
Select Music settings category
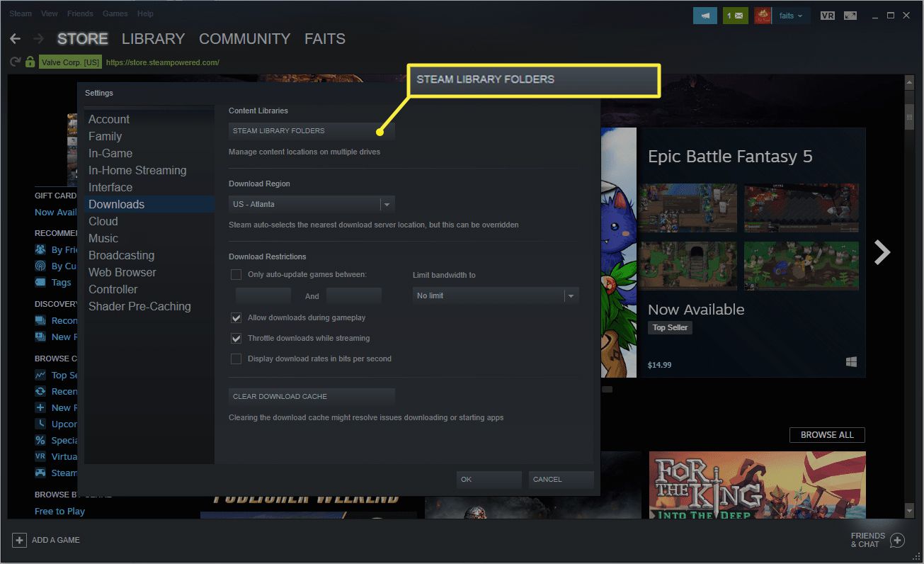(x=149, y=238)
